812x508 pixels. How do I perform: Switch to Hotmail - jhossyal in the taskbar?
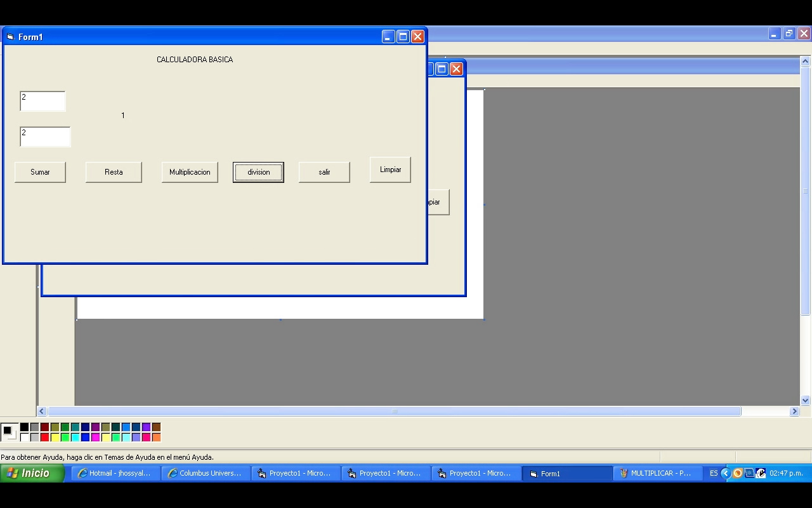click(x=115, y=473)
